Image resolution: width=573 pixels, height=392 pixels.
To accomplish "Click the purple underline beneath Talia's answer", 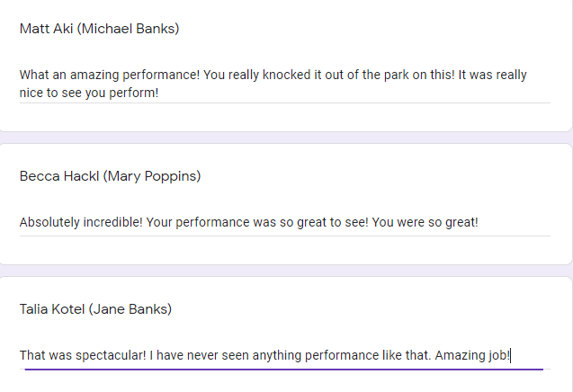I will [284, 369].
